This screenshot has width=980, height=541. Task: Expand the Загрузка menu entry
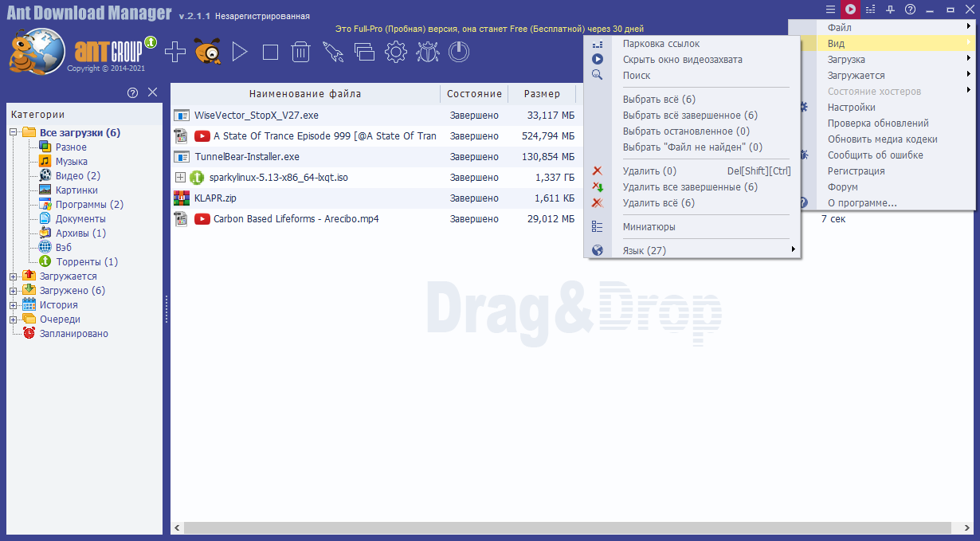coord(883,59)
